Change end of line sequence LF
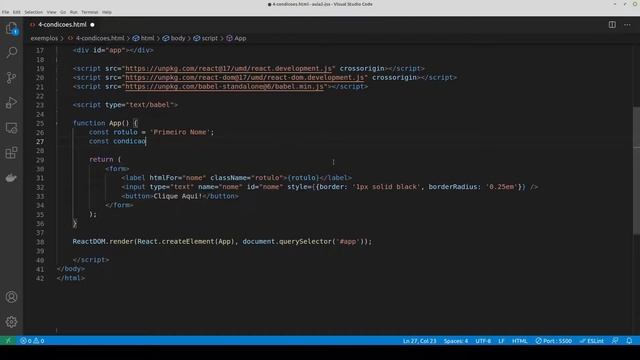 point(501,341)
